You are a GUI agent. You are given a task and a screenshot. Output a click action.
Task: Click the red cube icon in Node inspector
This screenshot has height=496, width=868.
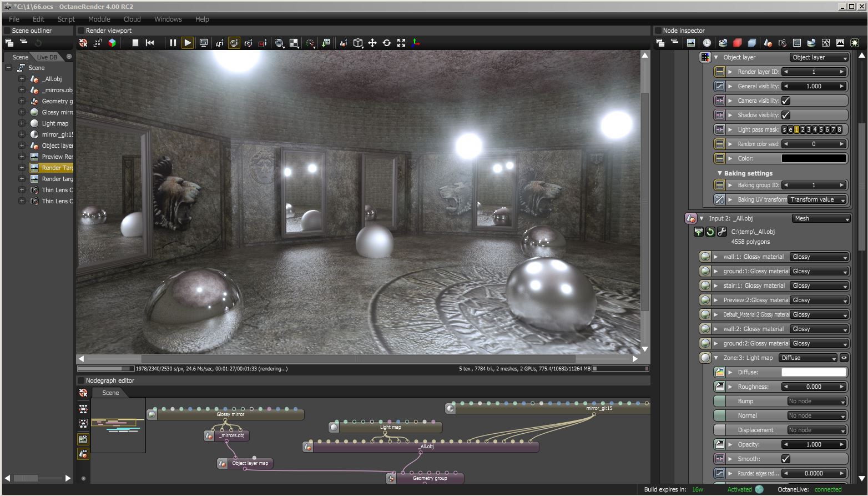click(x=738, y=43)
